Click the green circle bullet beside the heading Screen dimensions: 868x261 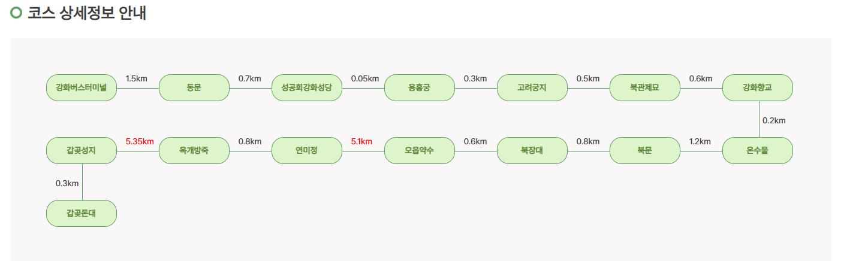tap(16, 13)
